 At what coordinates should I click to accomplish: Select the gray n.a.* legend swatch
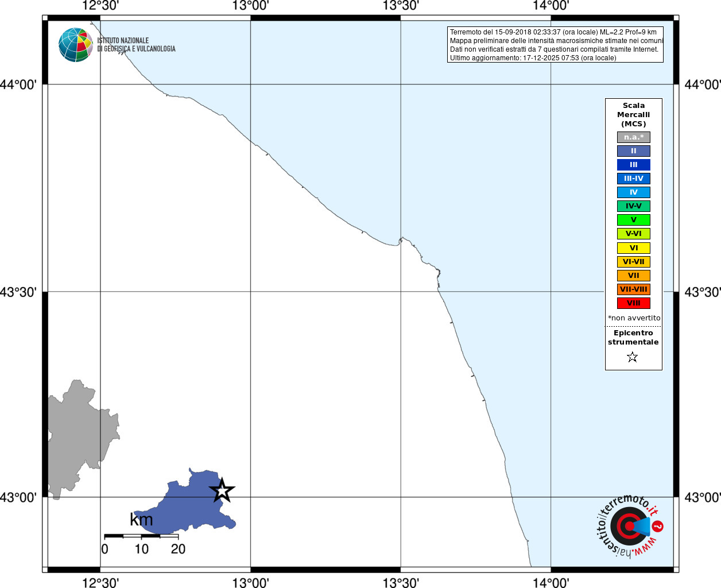point(634,137)
